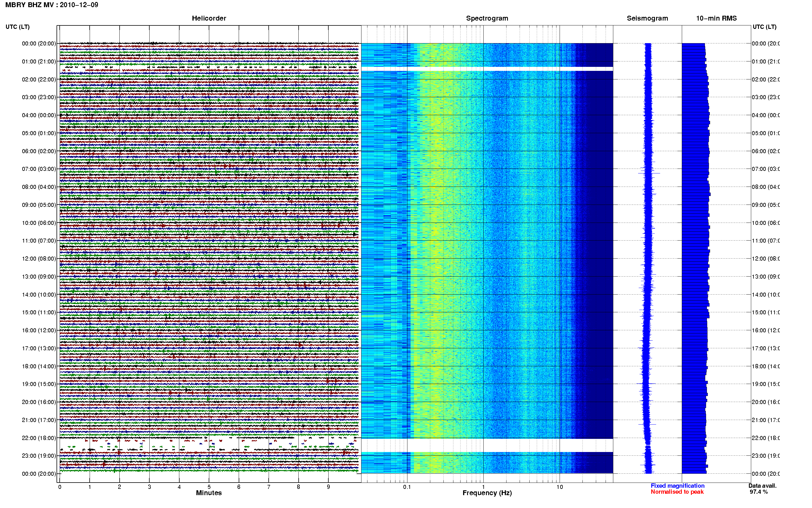Click the left-axis time label '10:00 (06:00)'
The width and height of the screenshot is (812, 508).
point(39,223)
